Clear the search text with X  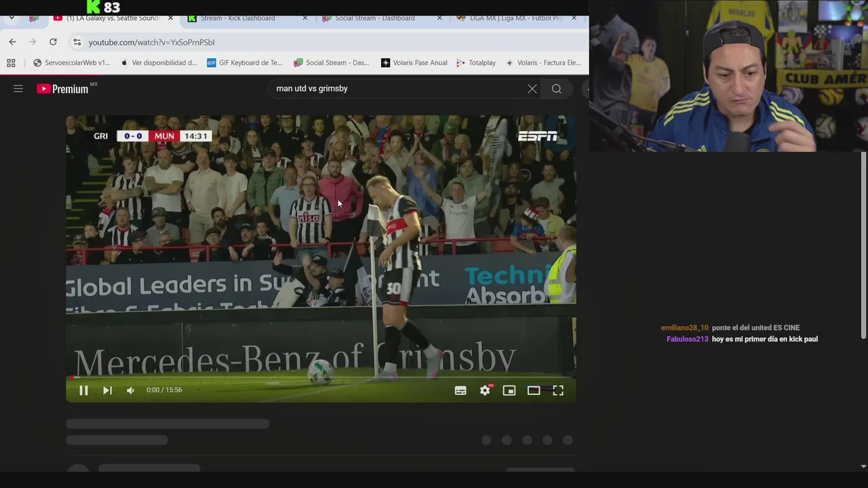point(532,89)
